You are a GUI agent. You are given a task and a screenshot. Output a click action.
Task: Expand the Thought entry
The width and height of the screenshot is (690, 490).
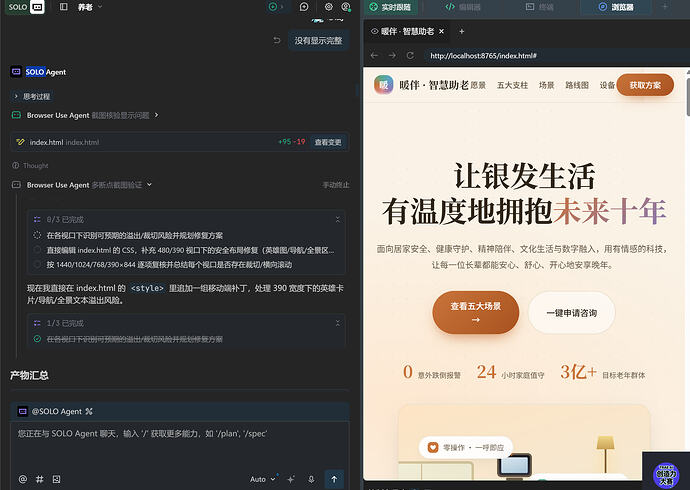[30, 165]
